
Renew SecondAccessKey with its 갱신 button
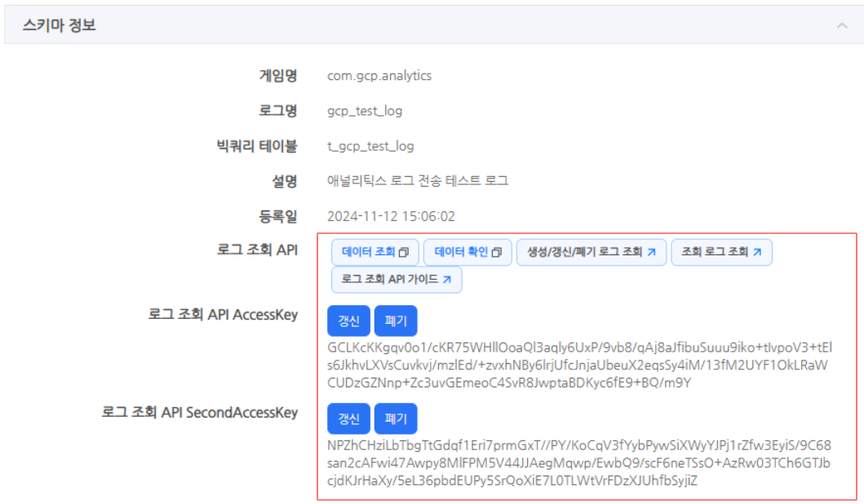point(348,419)
